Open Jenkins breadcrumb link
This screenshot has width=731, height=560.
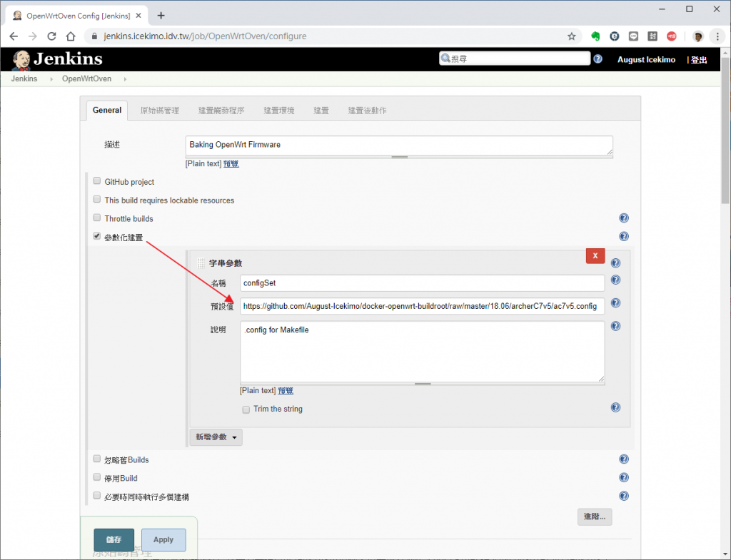(24, 78)
